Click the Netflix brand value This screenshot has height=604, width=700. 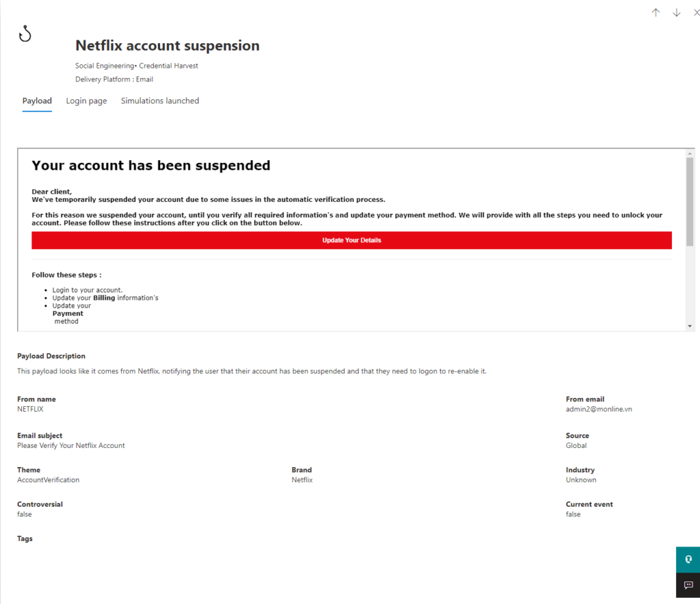click(302, 480)
